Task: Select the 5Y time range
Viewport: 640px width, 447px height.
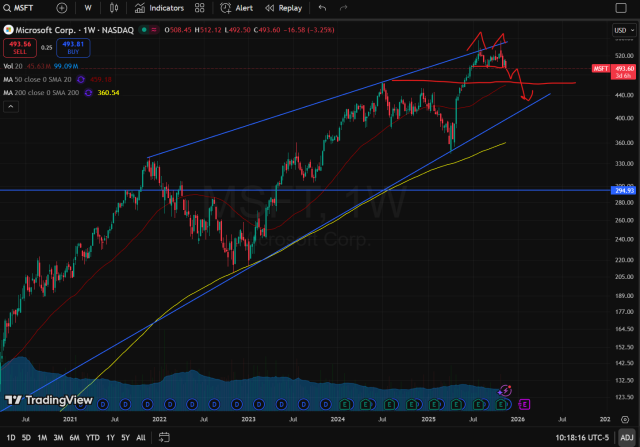Action: point(124,438)
